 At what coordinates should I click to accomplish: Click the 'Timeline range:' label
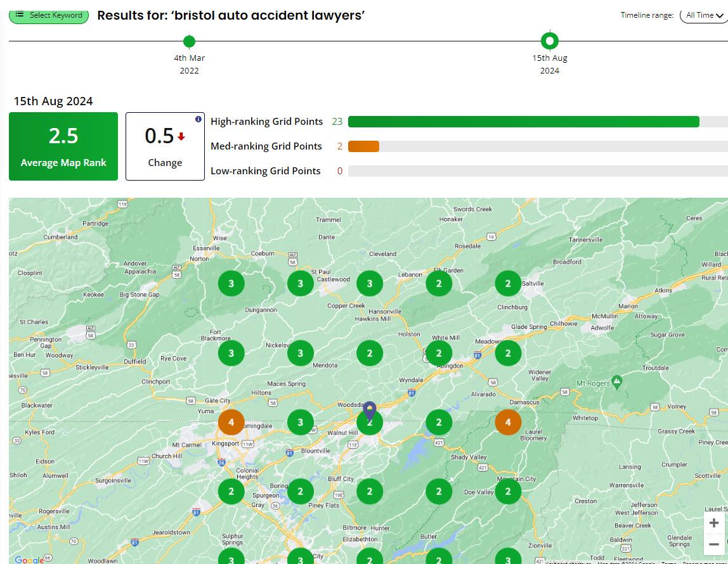pyautogui.click(x=647, y=15)
